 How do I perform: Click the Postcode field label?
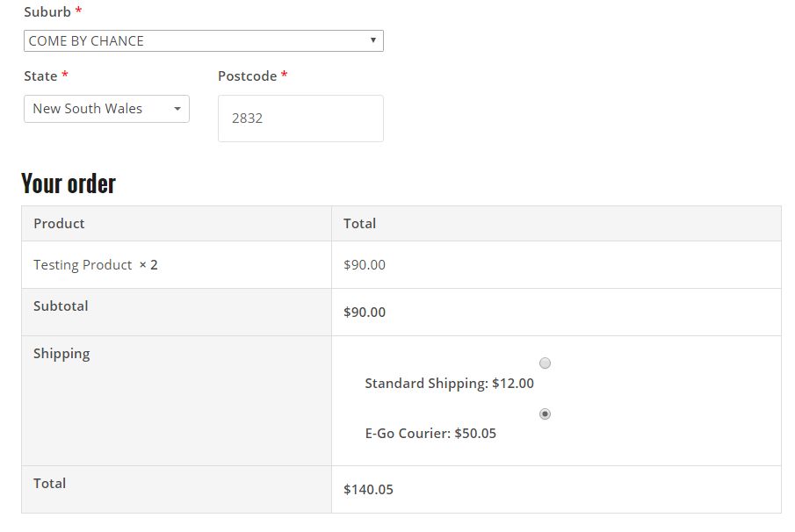pos(247,76)
